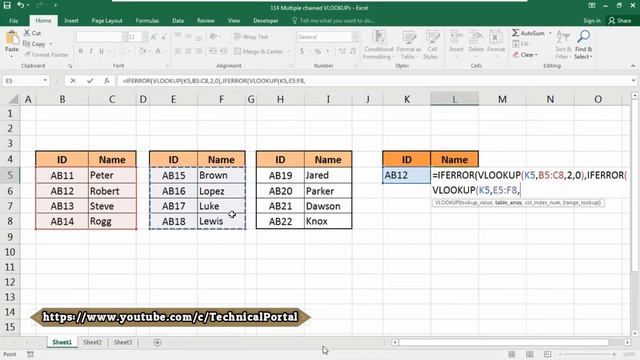Add a new sheet with plus button
The image size is (640, 360).
[x=157, y=342]
